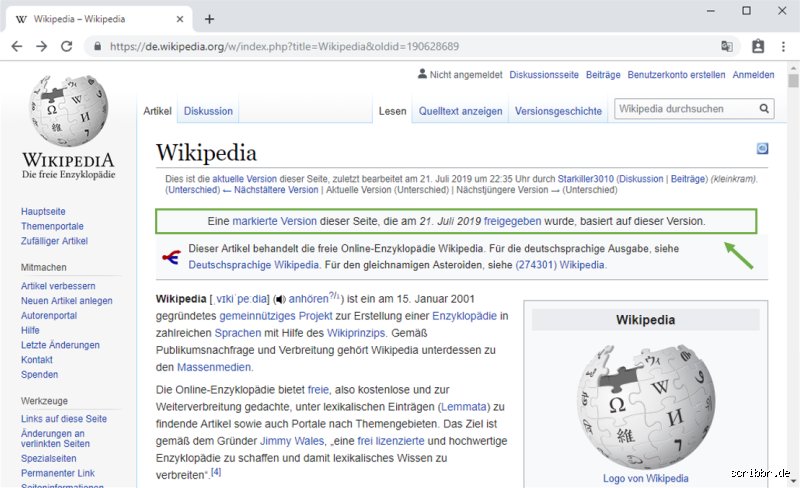Switch to the Artikel tab
This screenshot has height=488, width=800.
point(157,111)
